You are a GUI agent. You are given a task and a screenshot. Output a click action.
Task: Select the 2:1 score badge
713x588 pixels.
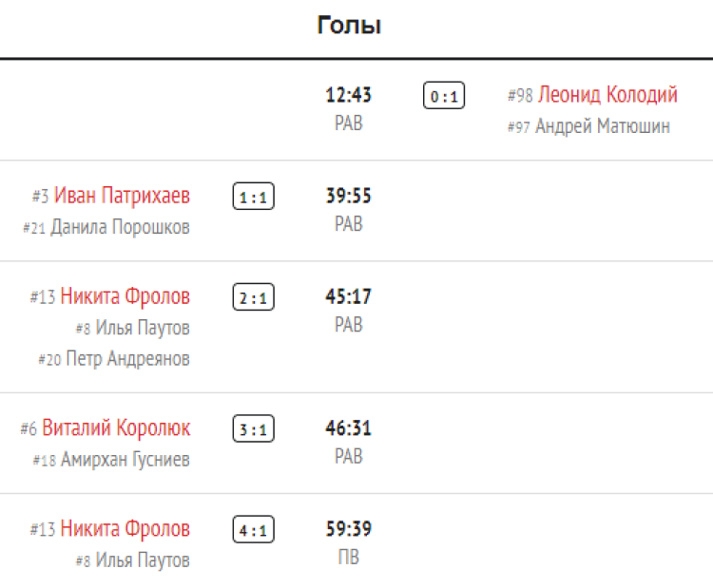click(253, 297)
